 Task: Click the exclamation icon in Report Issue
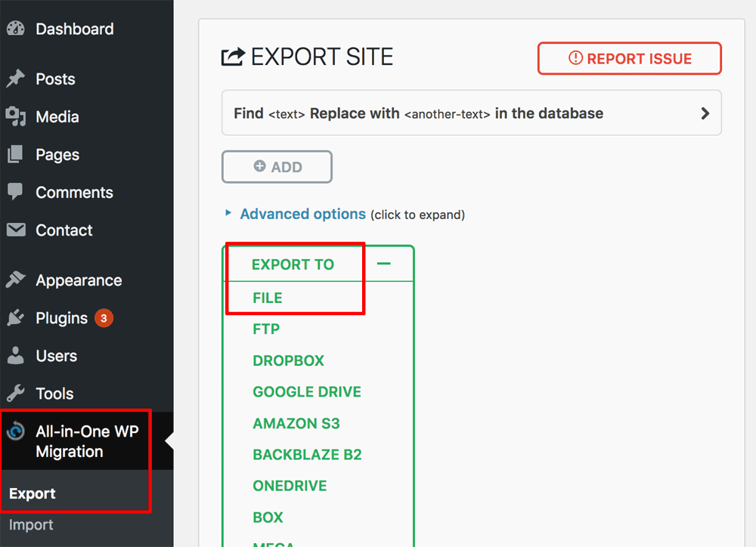pyautogui.click(x=575, y=58)
